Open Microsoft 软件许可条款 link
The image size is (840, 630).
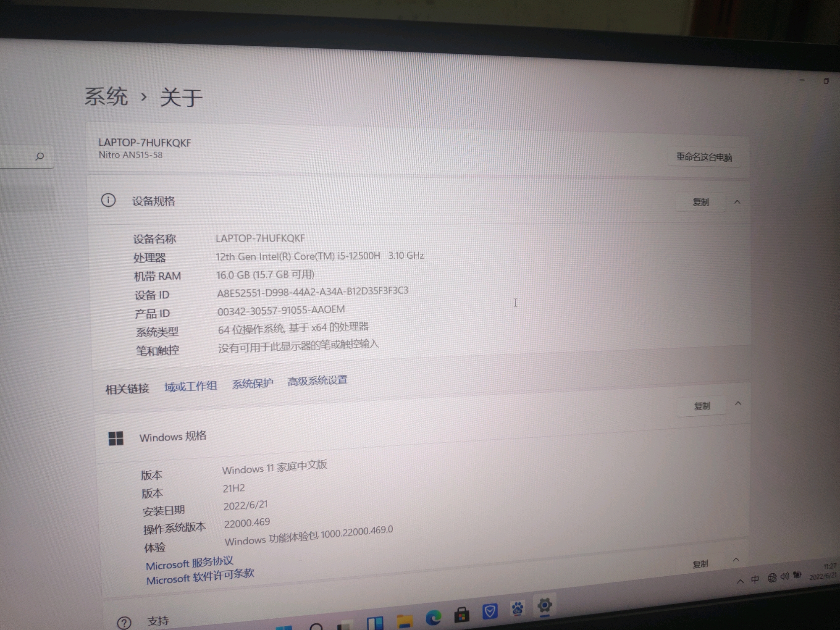click(x=200, y=576)
